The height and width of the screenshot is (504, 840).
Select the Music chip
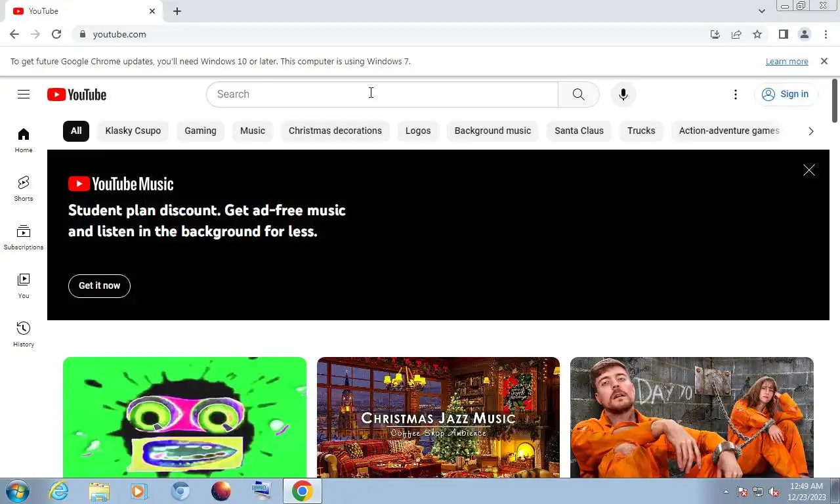253,131
